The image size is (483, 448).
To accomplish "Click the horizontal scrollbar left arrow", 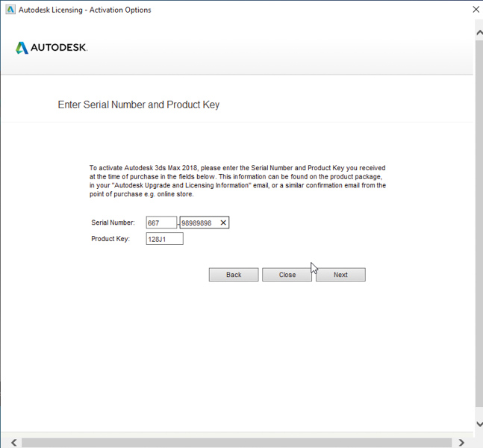I will tap(14, 443).
